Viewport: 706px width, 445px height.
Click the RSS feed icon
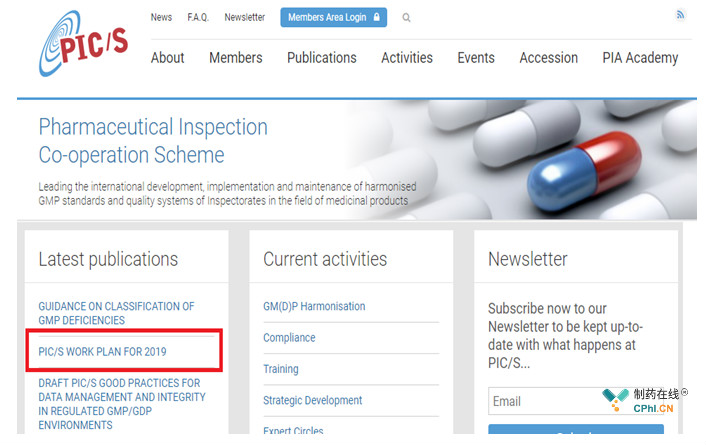coord(680,15)
